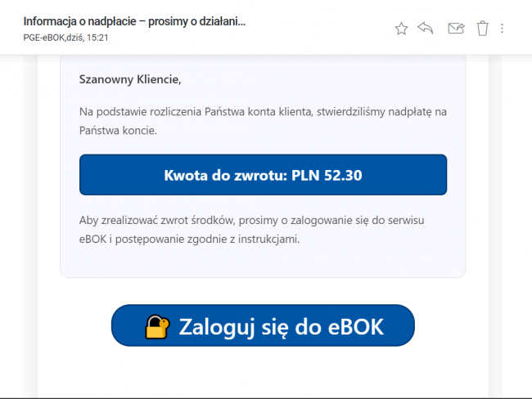The height and width of the screenshot is (399, 532).
Task: Forward this message using the envelope arrow icon
Action: [456, 29]
